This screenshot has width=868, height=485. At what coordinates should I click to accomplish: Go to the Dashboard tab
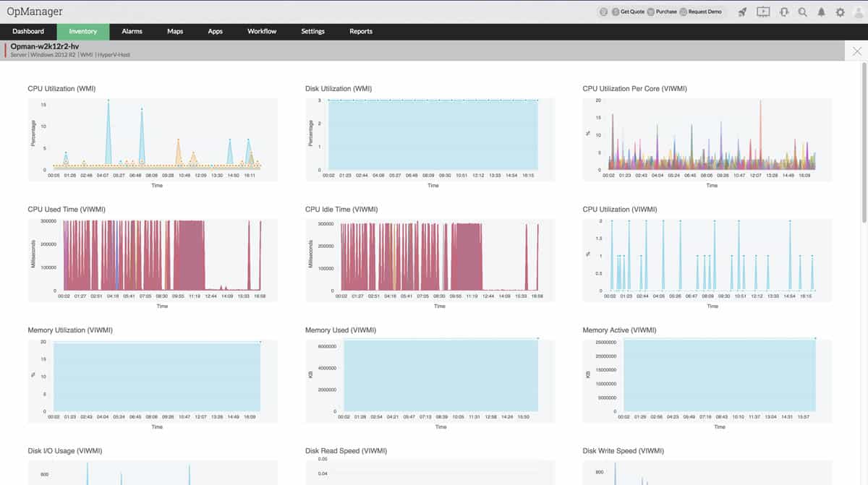pos(28,31)
